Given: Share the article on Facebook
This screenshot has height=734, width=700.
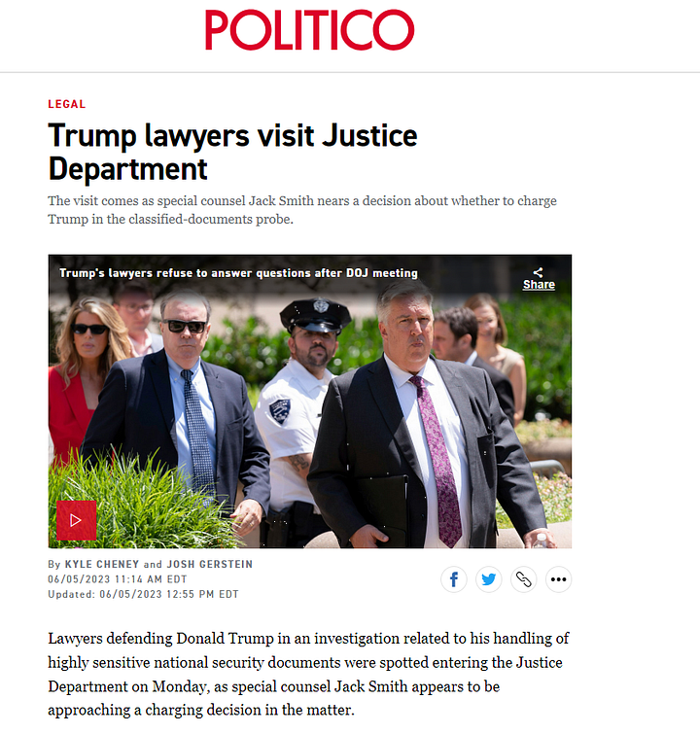Looking at the screenshot, I should click(454, 579).
